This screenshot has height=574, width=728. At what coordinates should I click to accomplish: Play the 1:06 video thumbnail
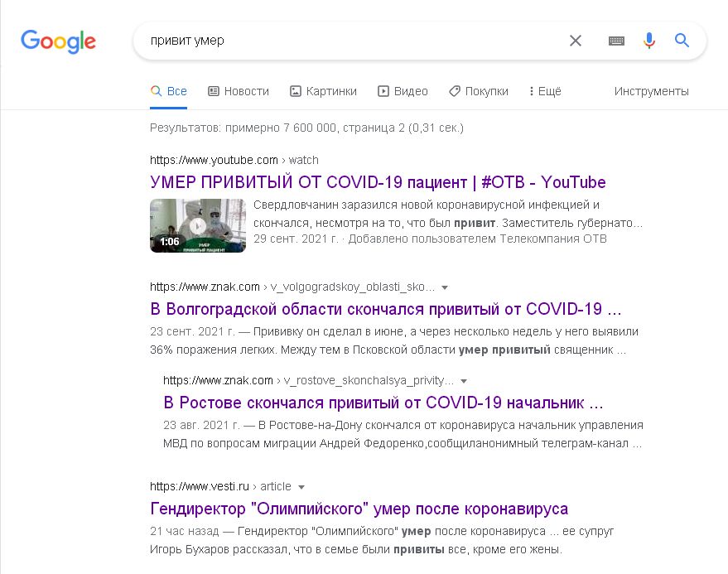click(x=198, y=225)
